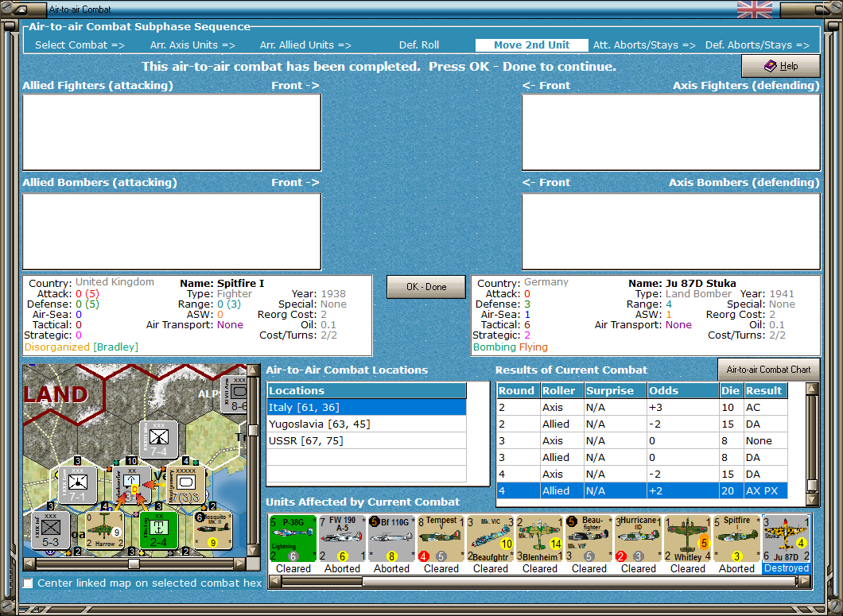
Task: Select the Bf 110G unit counter
Action: pos(391,539)
